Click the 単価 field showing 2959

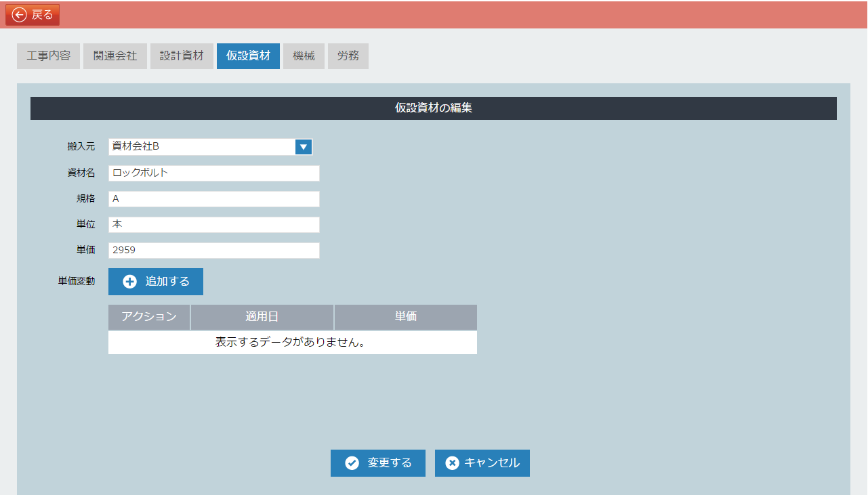point(214,251)
